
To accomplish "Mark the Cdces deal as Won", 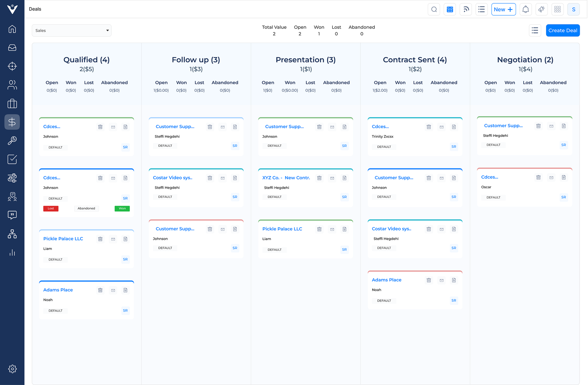I will click(122, 208).
